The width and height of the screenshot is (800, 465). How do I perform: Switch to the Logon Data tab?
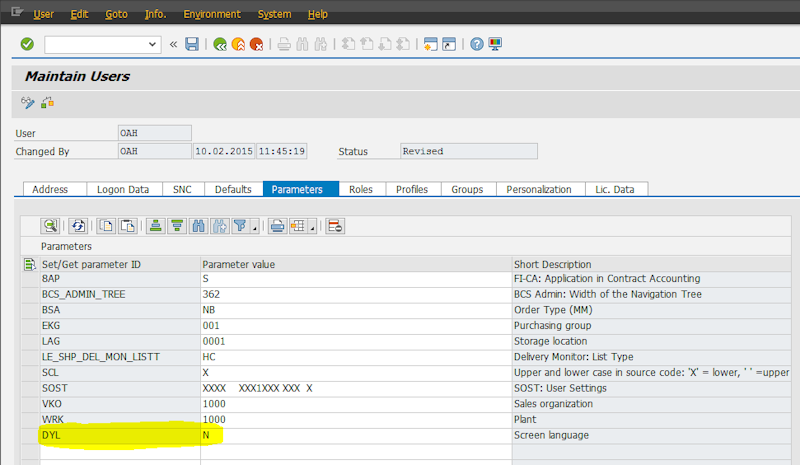pyautogui.click(x=123, y=189)
